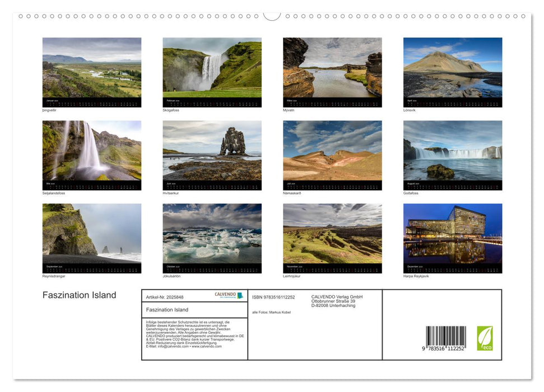Click the Faszination Island title text
This screenshot has width=544, height=392.
point(80,295)
